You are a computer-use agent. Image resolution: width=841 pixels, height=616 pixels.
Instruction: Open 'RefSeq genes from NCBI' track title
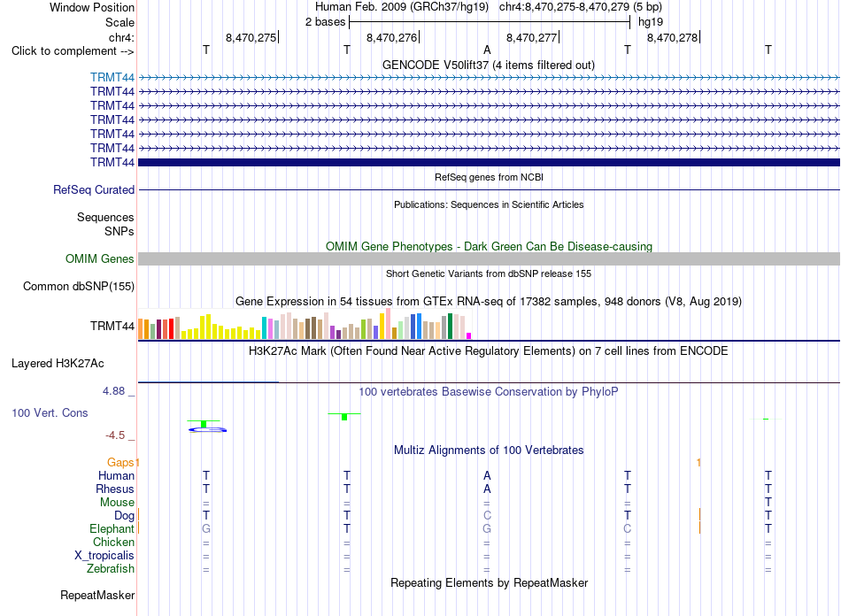pyautogui.click(x=489, y=177)
